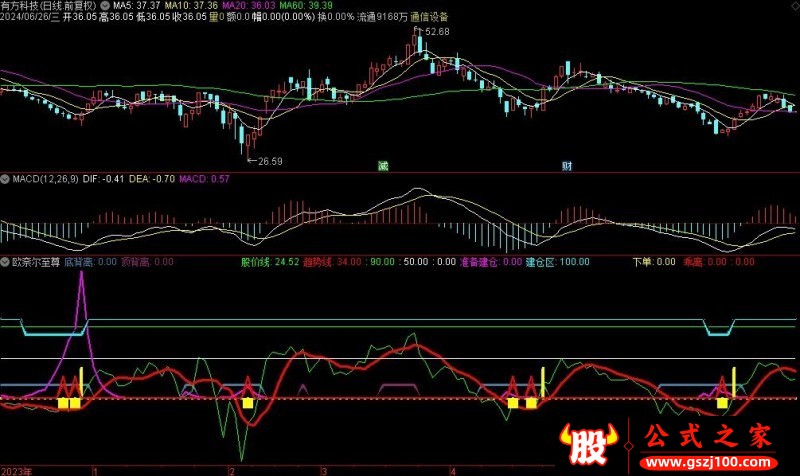Click the blue 财 event marker

click(567, 166)
